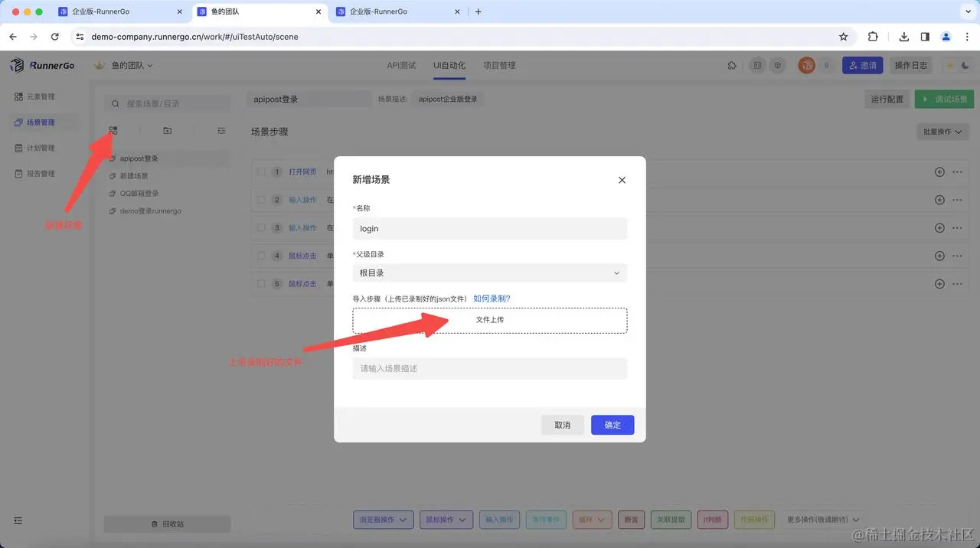
Task: Open browser downloads icon
Action: (x=904, y=36)
